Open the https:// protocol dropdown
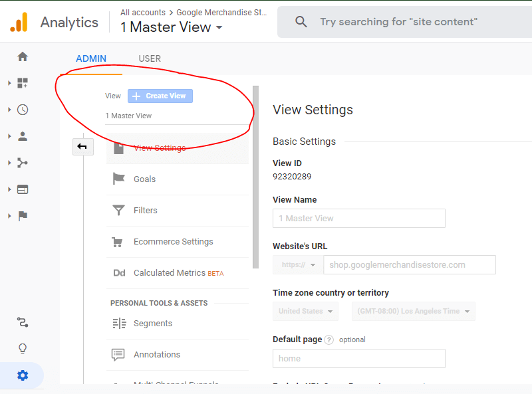 (x=297, y=264)
